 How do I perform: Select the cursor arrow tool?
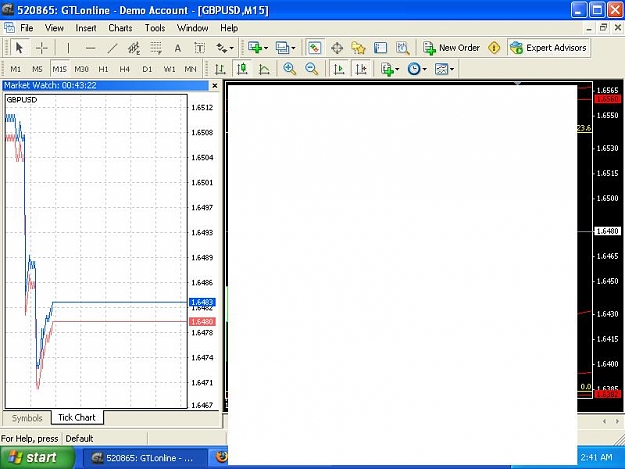point(19,48)
